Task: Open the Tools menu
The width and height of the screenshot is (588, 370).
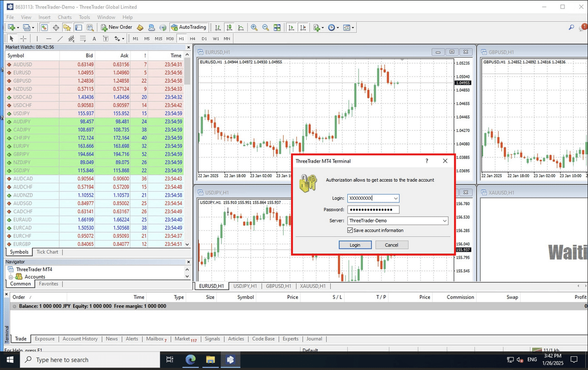Action: pyautogui.click(x=85, y=17)
